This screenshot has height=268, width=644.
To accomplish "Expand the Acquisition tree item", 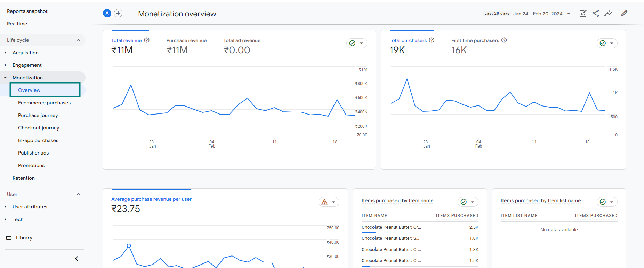I will pyautogui.click(x=5, y=53).
